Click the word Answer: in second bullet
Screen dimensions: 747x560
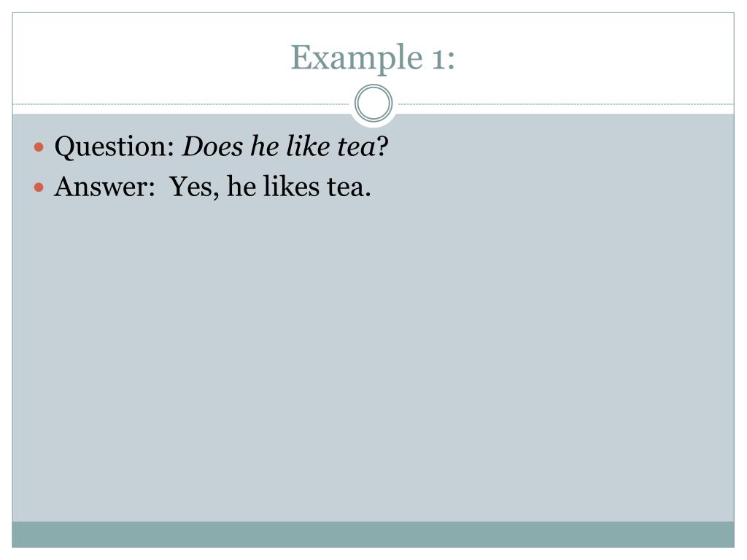coord(104,187)
